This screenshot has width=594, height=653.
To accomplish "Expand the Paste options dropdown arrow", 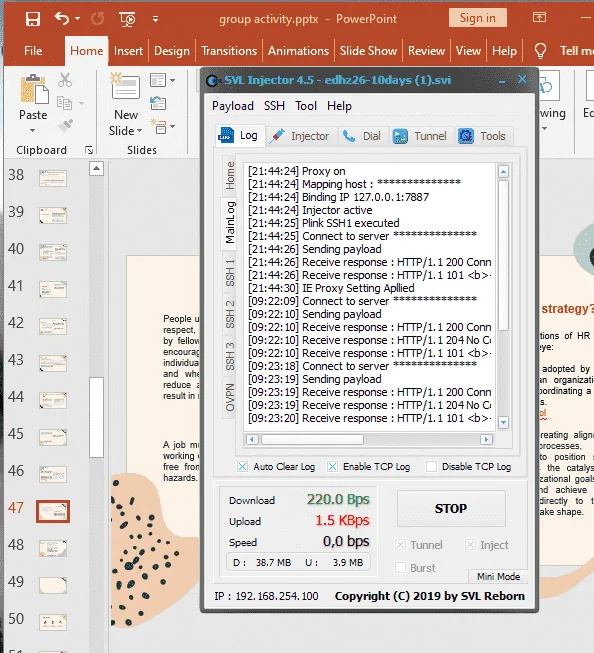I will click(x=32, y=130).
